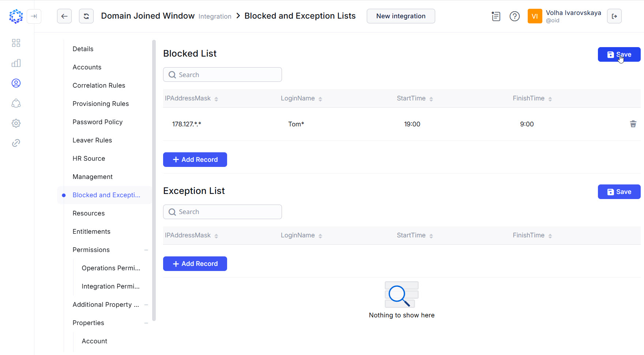
Task: Open the Integrations network icon in sidebar
Action: point(16,103)
